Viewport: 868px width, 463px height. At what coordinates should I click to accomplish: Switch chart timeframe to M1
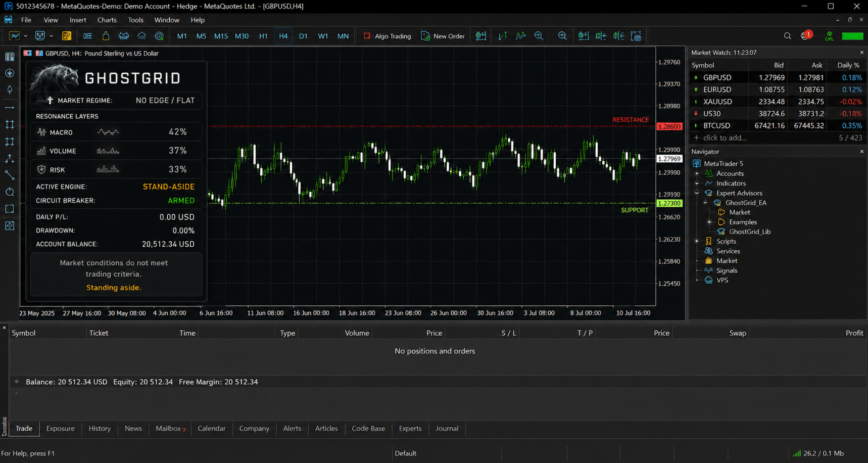182,36
